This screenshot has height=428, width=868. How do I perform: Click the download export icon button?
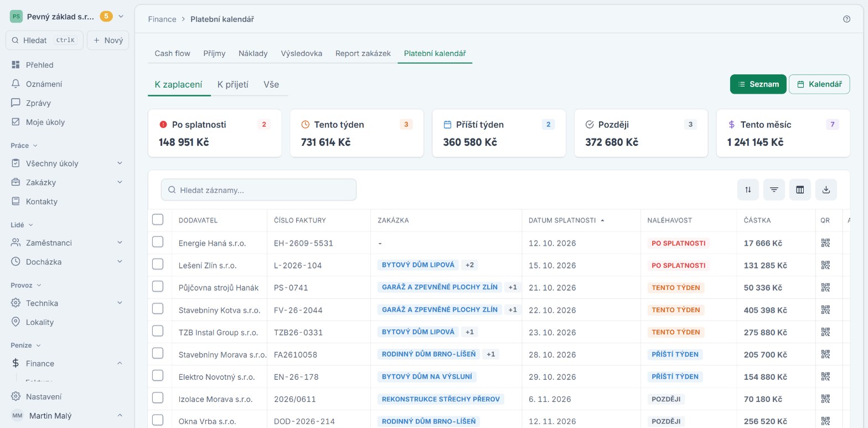[x=826, y=190]
